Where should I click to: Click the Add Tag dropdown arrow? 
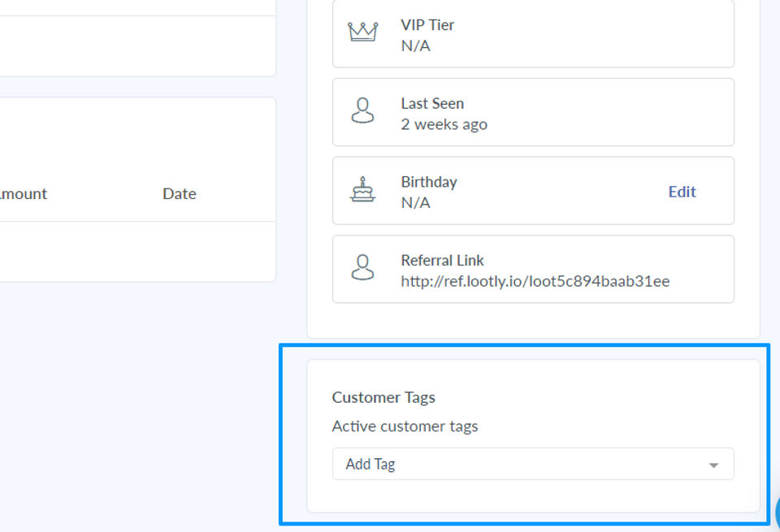tap(713, 465)
